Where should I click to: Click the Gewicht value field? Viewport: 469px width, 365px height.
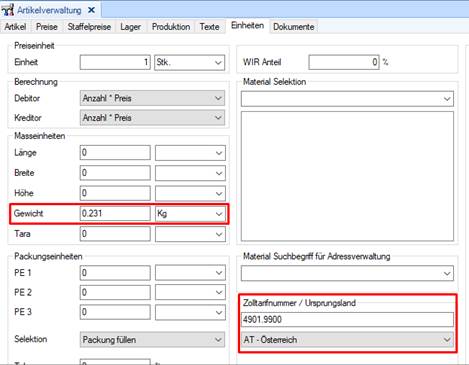click(115, 213)
